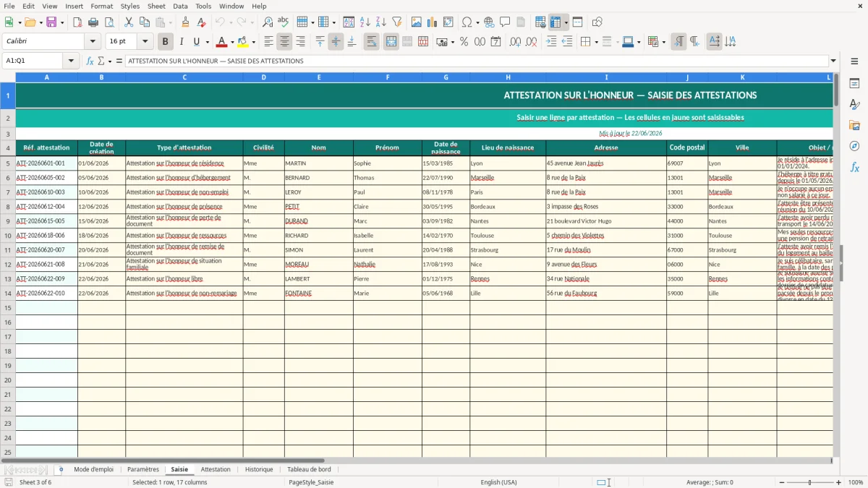The width and height of the screenshot is (868, 488).
Task: Open the font color dropdown arrow
Action: pyautogui.click(x=232, y=42)
